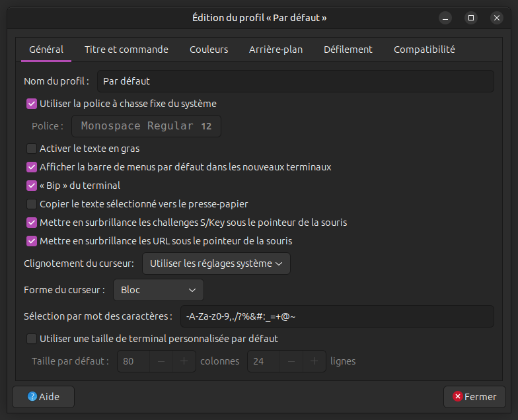Click the Fermer button
This screenshot has width=518, height=420.
[474, 396]
